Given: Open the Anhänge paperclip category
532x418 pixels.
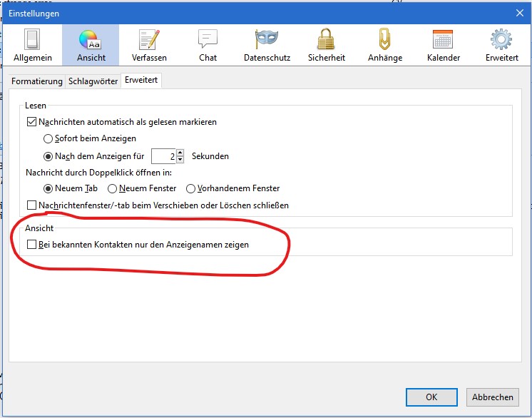Looking at the screenshot, I should tap(385, 45).
